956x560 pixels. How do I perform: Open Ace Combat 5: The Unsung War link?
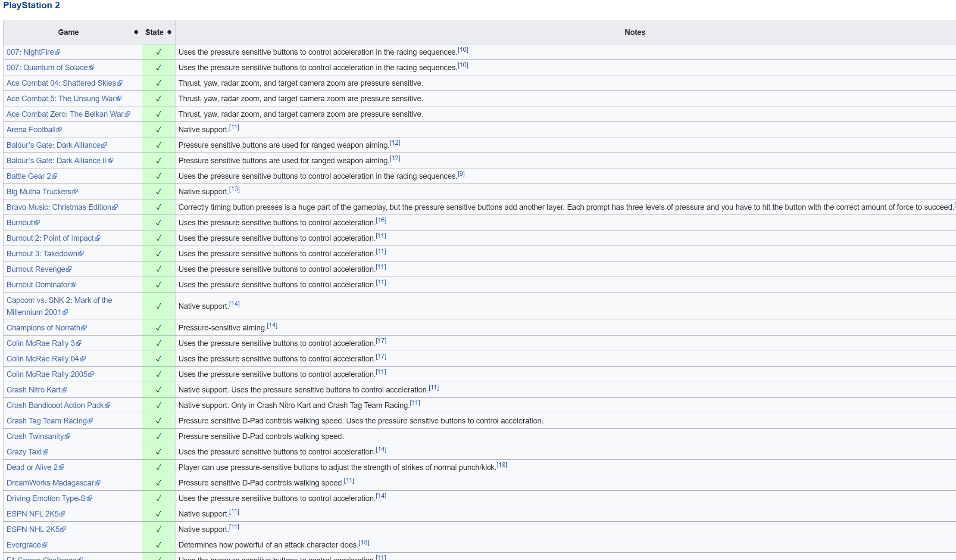tap(64, 99)
